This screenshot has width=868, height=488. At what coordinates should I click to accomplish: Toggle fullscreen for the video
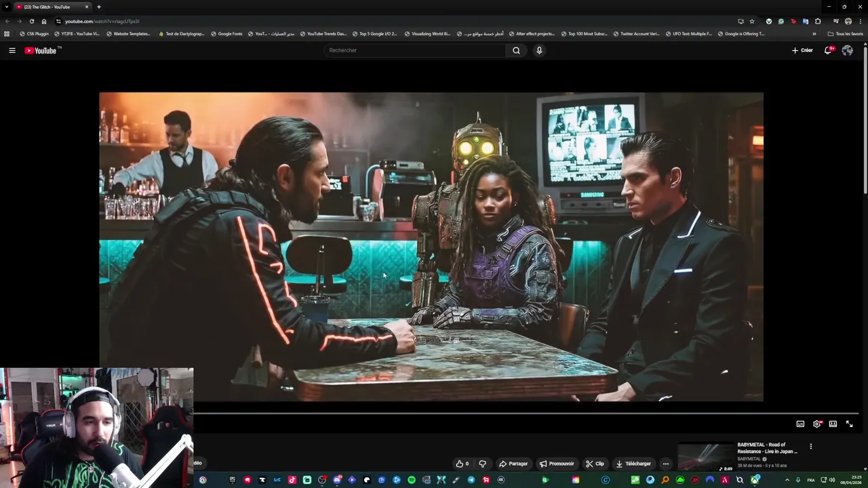(x=849, y=424)
